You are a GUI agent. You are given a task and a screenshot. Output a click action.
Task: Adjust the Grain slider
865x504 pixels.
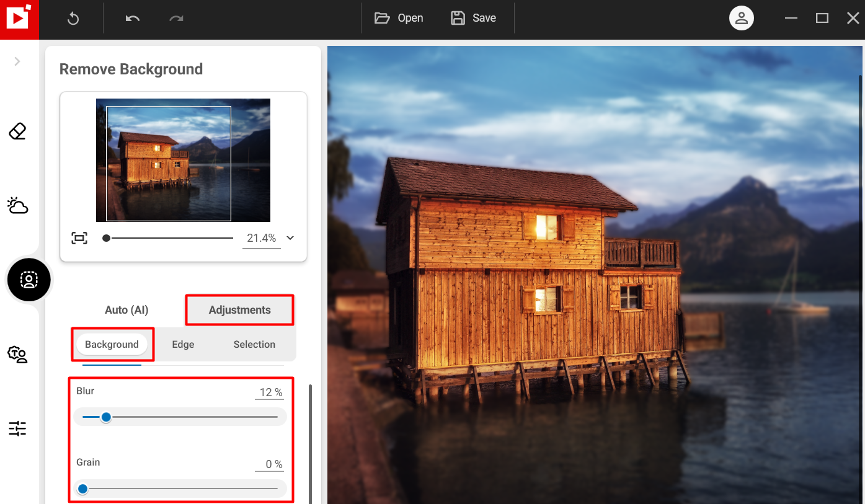point(180,489)
